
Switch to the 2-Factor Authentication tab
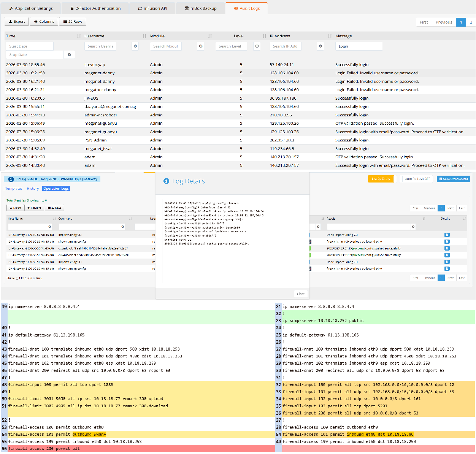[x=95, y=8]
